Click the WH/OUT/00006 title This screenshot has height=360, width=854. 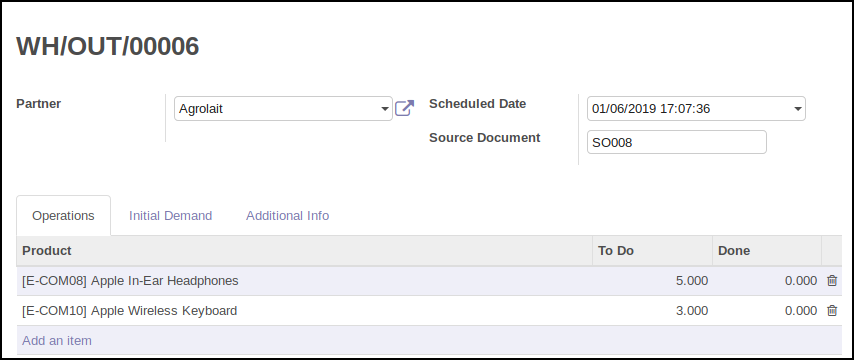click(x=108, y=46)
